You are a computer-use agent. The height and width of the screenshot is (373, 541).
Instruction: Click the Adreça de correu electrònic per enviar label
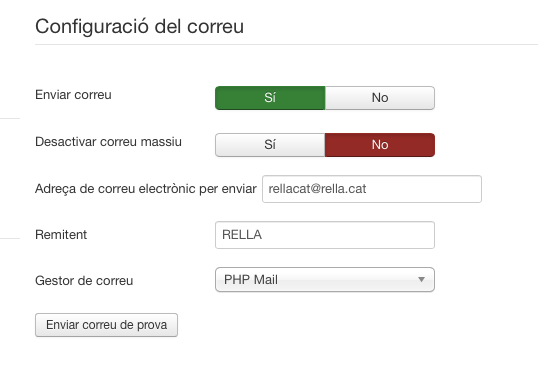[x=146, y=189]
